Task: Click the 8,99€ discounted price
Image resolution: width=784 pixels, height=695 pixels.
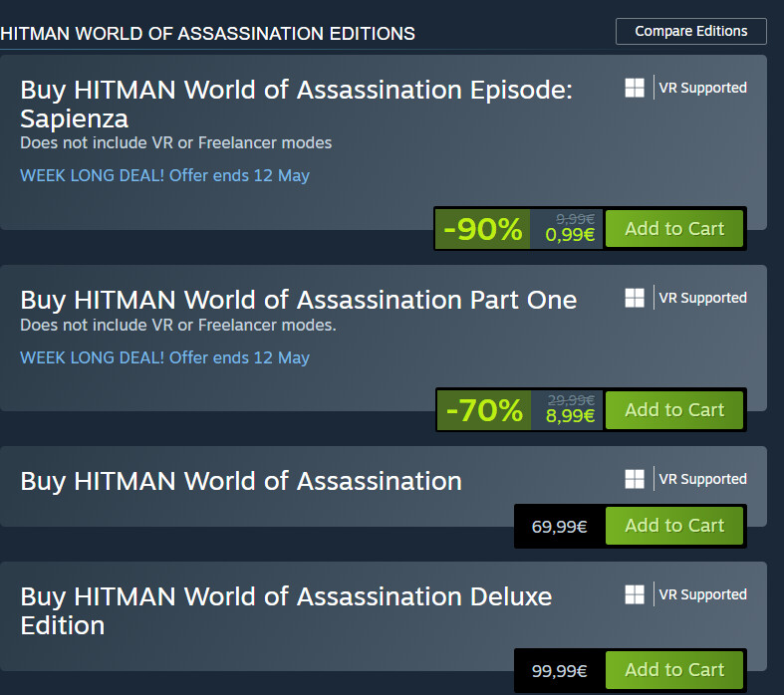Action: click(570, 417)
